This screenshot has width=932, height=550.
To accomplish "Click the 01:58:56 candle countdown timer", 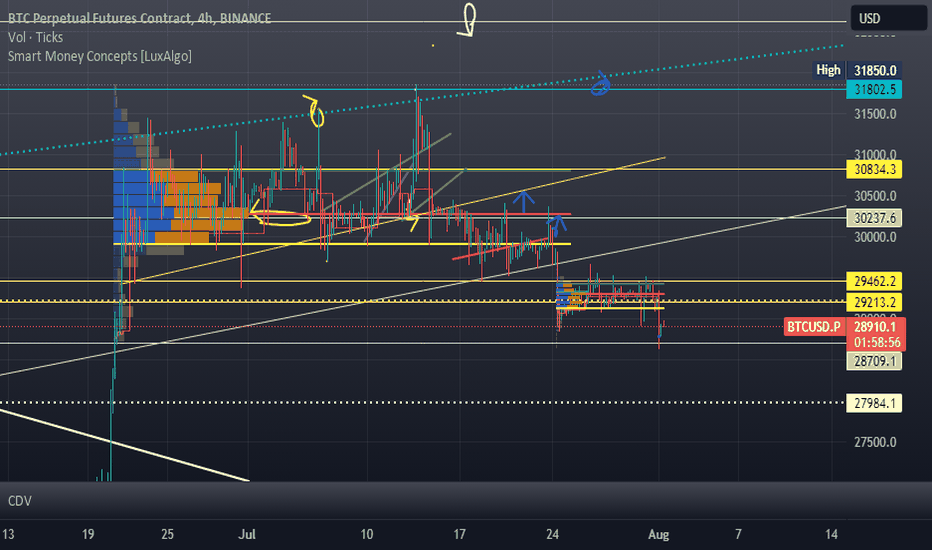I will tap(877, 343).
